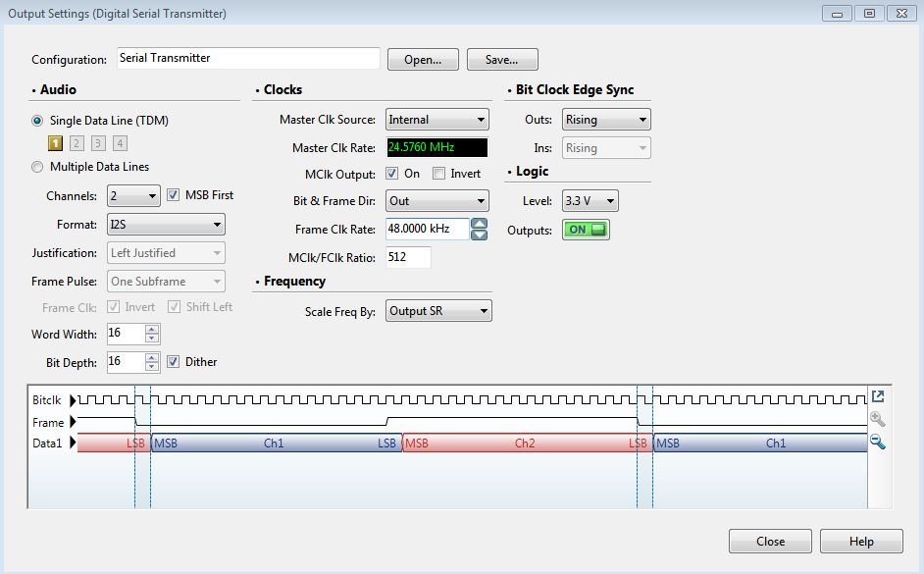This screenshot has width=924, height=574.
Task: Select data line button 4
Action: click(120, 143)
